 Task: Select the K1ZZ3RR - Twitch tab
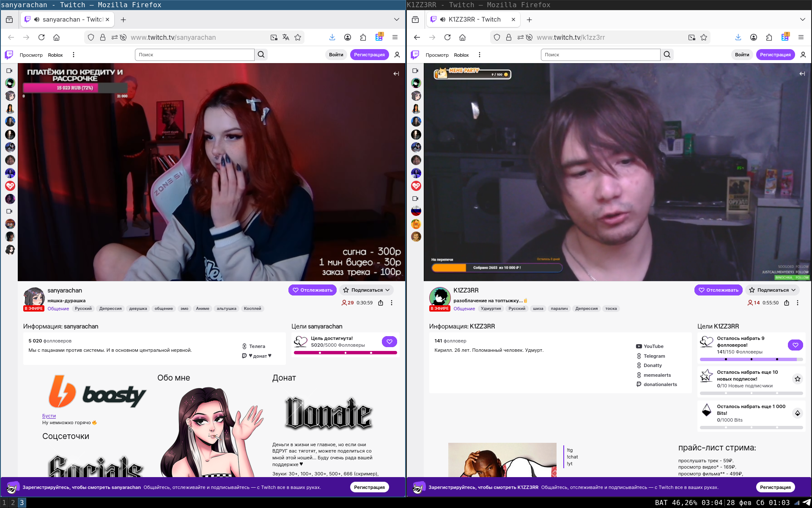point(474,19)
